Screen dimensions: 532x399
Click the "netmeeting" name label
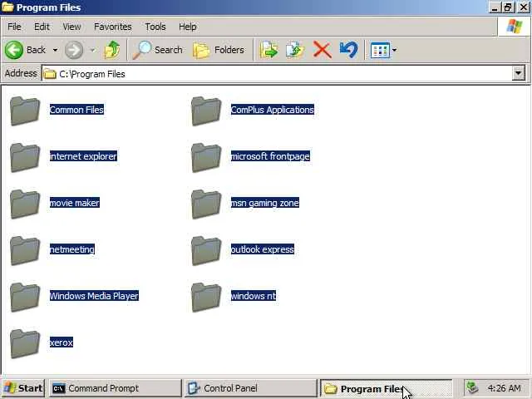(x=72, y=249)
